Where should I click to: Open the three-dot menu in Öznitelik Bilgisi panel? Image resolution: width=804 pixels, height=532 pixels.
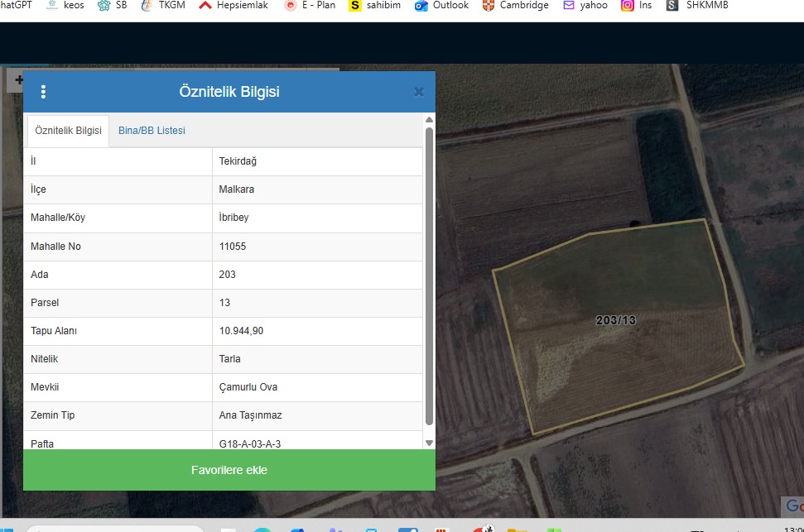(44, 92)
